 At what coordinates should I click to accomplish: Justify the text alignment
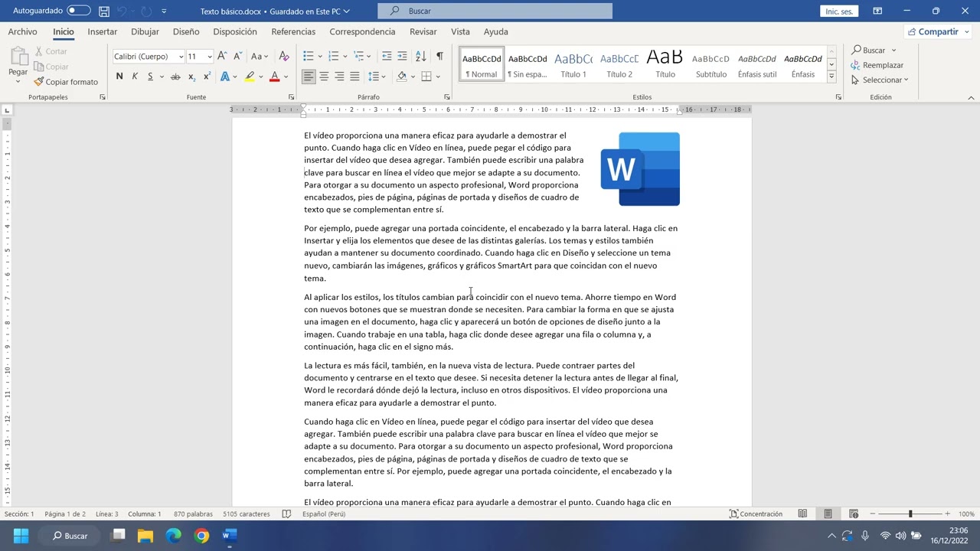[354, 77]
